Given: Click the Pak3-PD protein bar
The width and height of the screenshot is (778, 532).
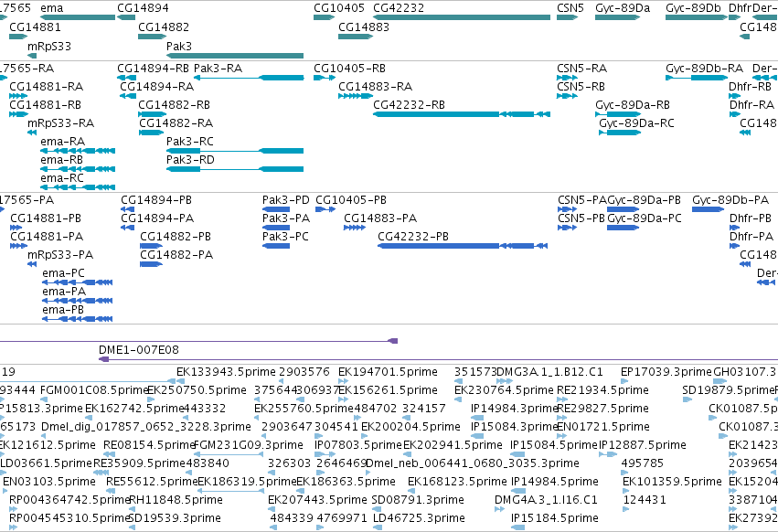Looking at the screenshot, I should [276, 209].
